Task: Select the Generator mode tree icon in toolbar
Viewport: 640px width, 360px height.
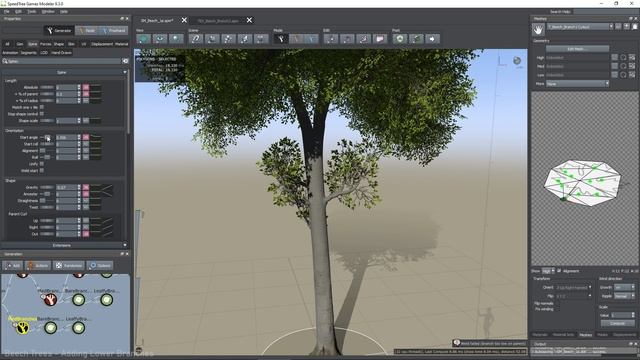Action: (x=280, y=39)
